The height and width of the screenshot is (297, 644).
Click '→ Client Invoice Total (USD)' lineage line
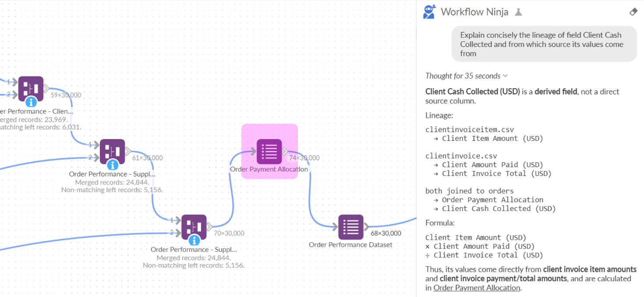tap(492, 174)
